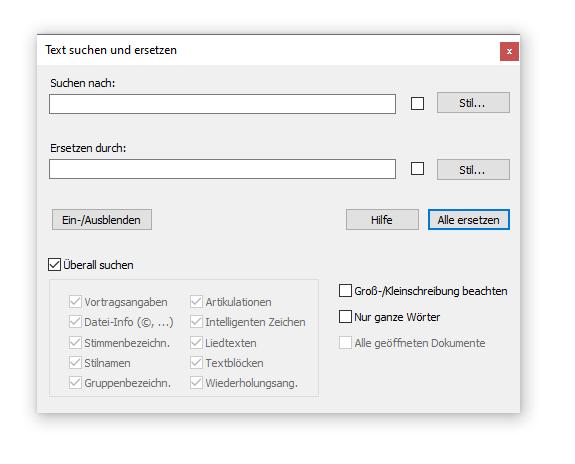This screenshot has height=464, width=575.
Task: Toggle the Wiederholungsang. checkbox
Action: (196, 383)
